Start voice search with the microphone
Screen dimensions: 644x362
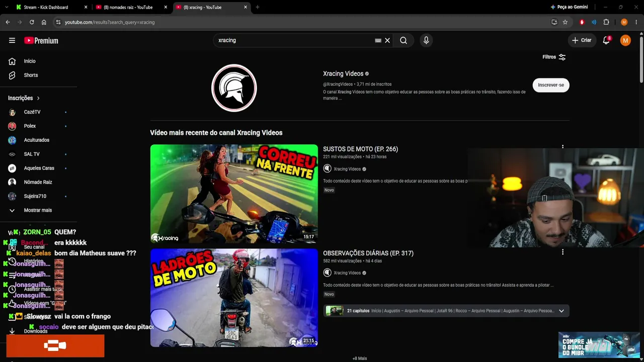426,40
